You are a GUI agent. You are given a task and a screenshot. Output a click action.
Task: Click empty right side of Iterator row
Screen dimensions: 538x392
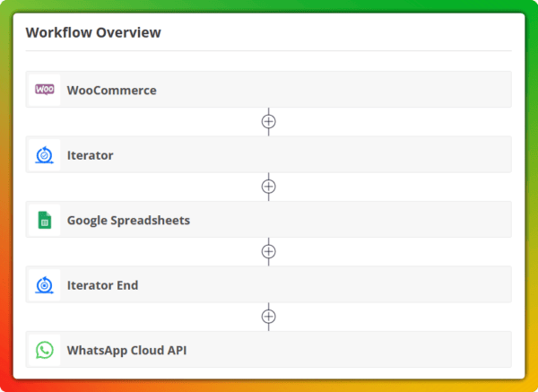click(x=403, y=154)
